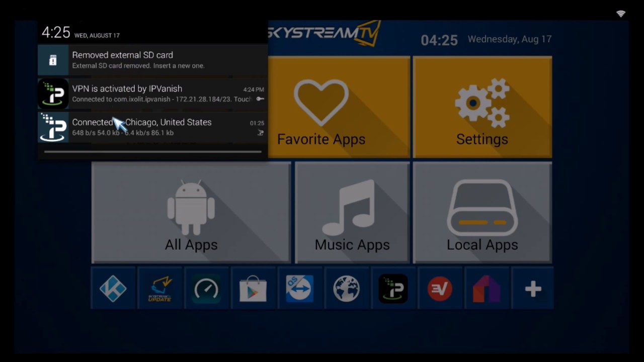Screen dimensions: 644x362
Task: Open the Music Apps tile
Action: pyautogui.click(x=352, y=212)
